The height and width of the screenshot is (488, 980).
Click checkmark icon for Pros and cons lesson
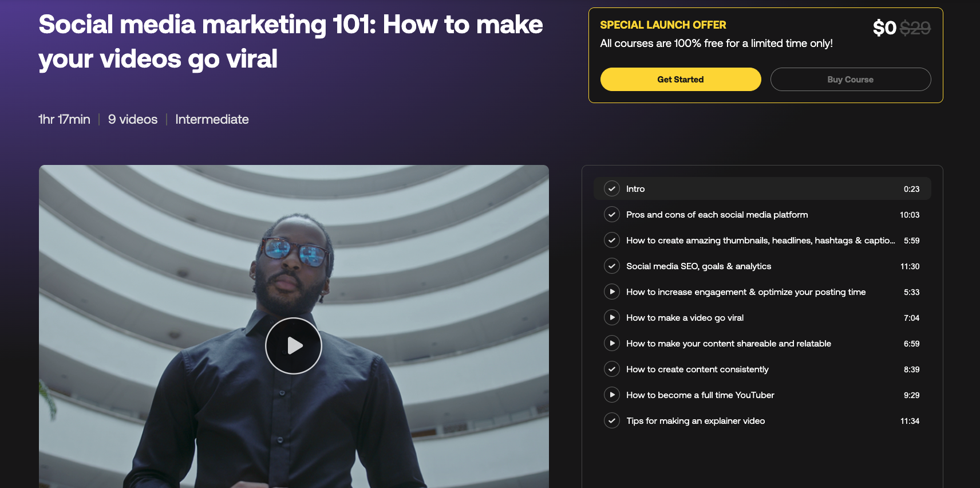(612, 214)
